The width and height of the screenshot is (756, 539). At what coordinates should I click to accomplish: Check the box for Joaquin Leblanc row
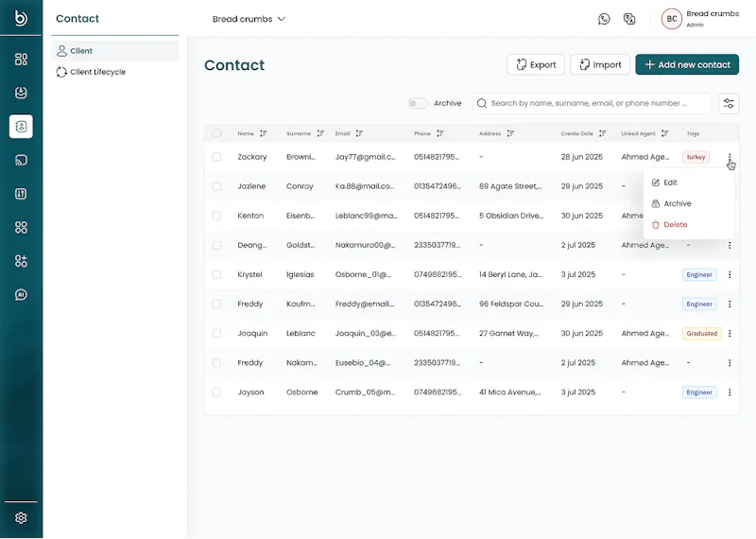tap(217, 334)
